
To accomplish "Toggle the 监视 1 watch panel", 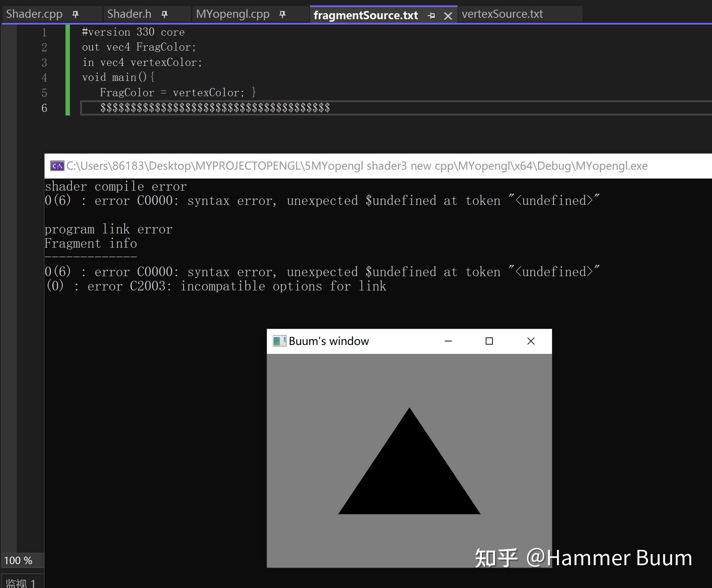I will tap(20, 583).
